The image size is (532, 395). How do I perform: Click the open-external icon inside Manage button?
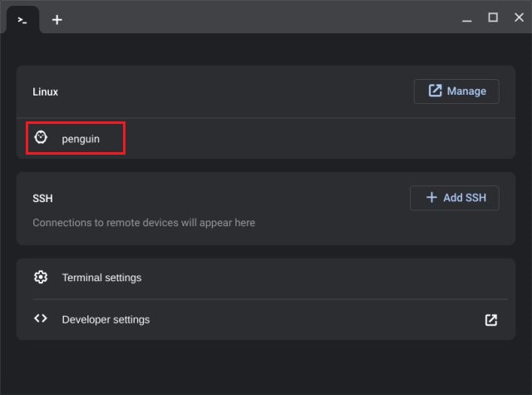pyautogui.click(x=435, y=91)
